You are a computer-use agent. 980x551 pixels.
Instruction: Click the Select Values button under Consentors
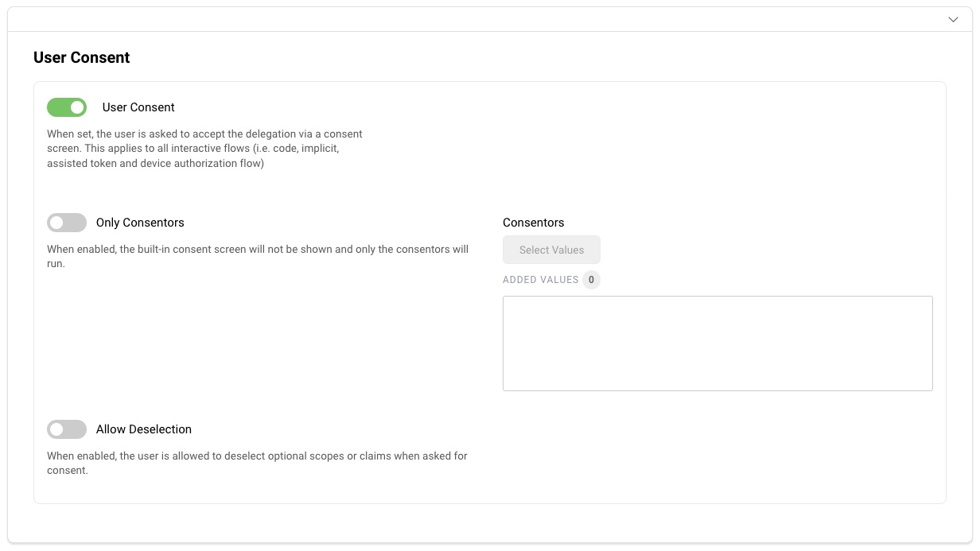pos(551,250)
